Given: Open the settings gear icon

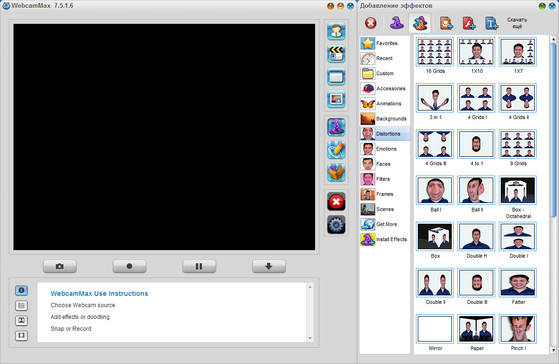Looking at the screenshot, I should (336, 225).
